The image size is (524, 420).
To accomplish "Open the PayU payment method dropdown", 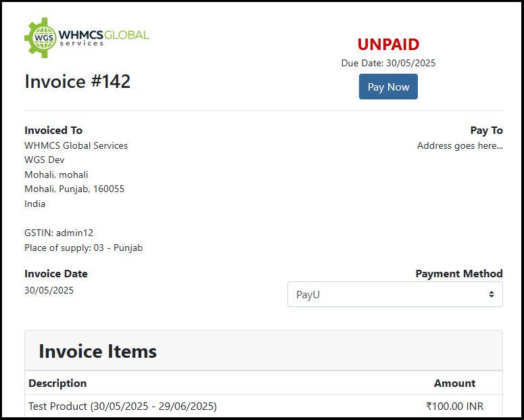I will [x=394, y=294].
